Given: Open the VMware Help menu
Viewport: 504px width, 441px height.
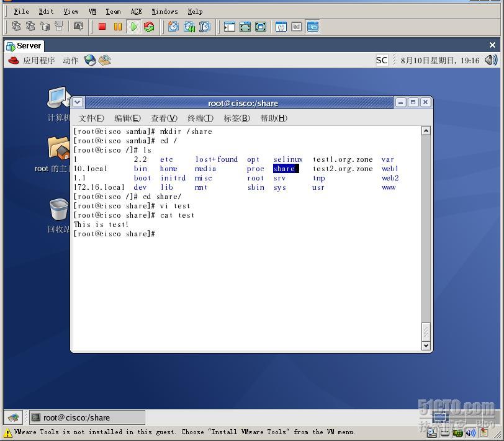Looking at the screenshot, I should point(195,11).
